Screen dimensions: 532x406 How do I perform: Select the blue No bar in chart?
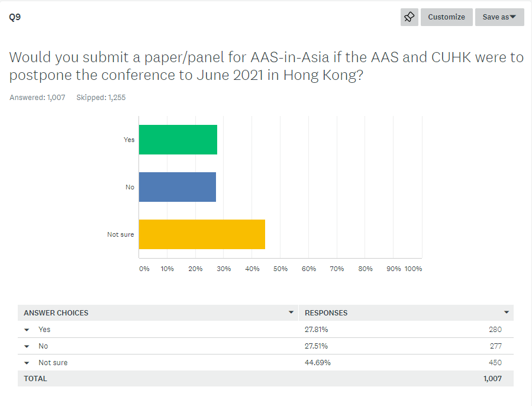click(178, 187)
